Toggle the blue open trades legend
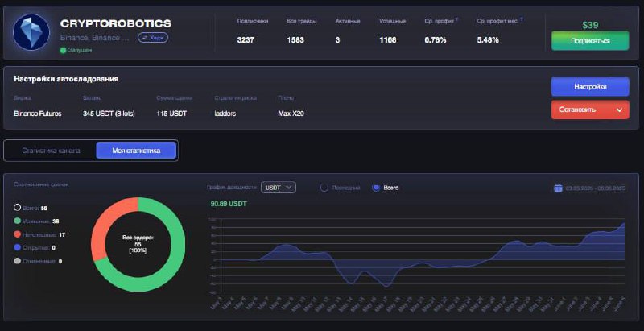This screenshot has width=644, height=331. click(x=17, y=247)
